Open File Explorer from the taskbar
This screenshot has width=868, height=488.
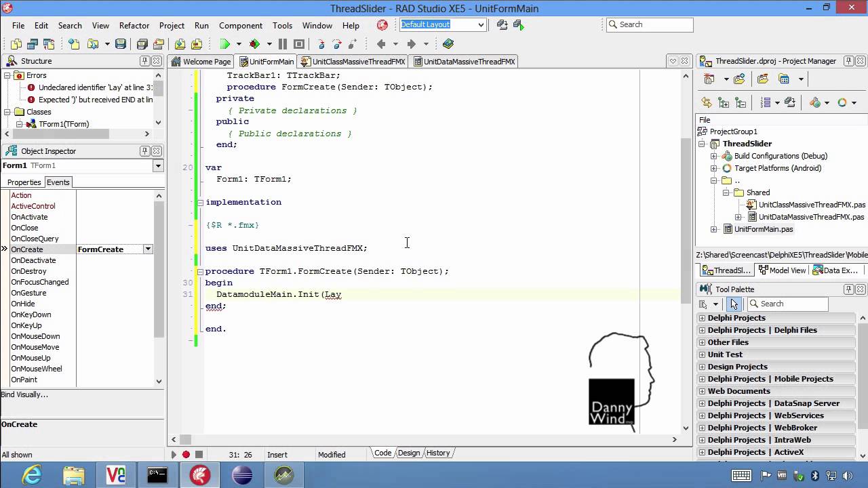tap(74, 475)
